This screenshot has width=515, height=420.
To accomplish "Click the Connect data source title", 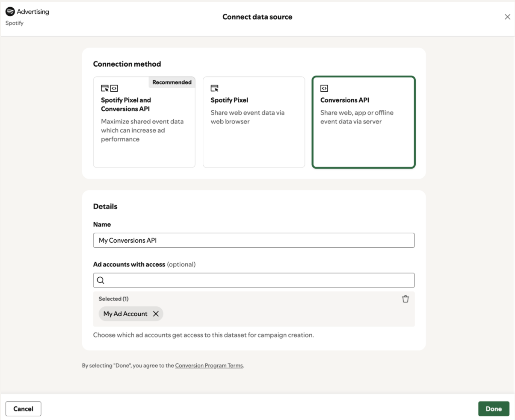I will click(257, 17).
